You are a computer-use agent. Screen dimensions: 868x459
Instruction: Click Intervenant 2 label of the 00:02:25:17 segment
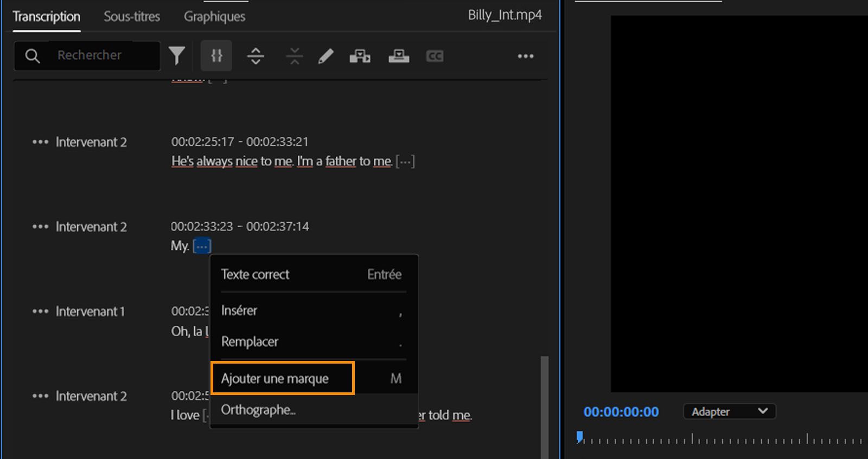point(91,142)
